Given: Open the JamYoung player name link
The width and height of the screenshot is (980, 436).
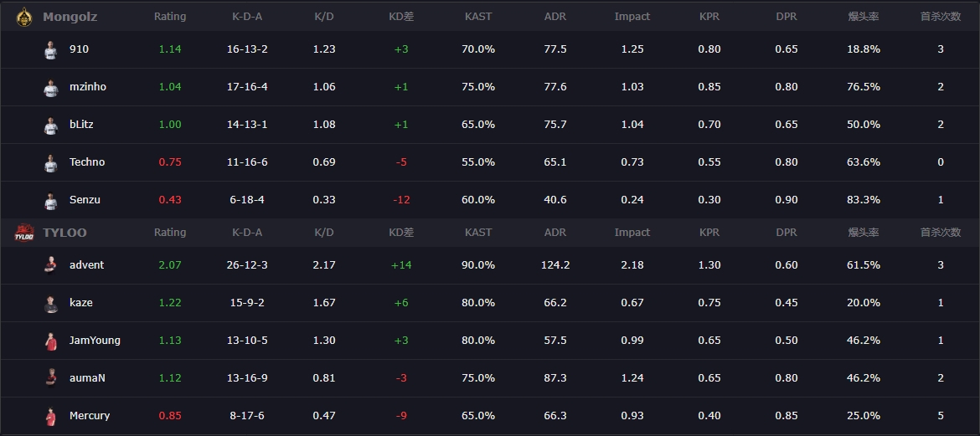Looking at the screenshot, I should [95, 341].
